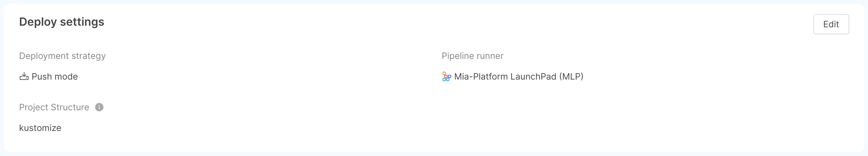Click the word settings in the card title
This screenshot has height=156, width=868.
point(82,22)
